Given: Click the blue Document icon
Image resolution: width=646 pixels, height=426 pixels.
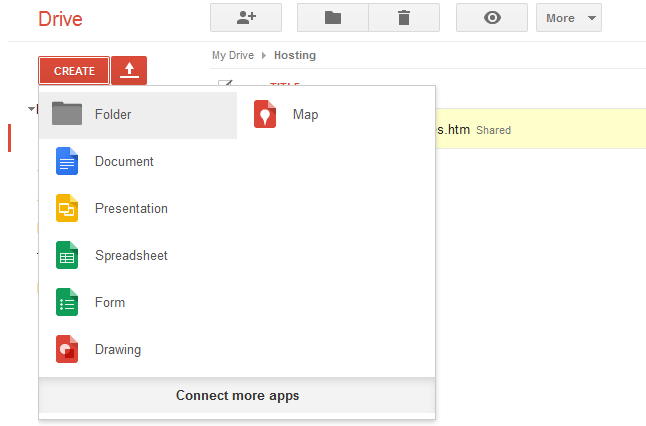Looking at the screenshot, I should tap(67, 161).
